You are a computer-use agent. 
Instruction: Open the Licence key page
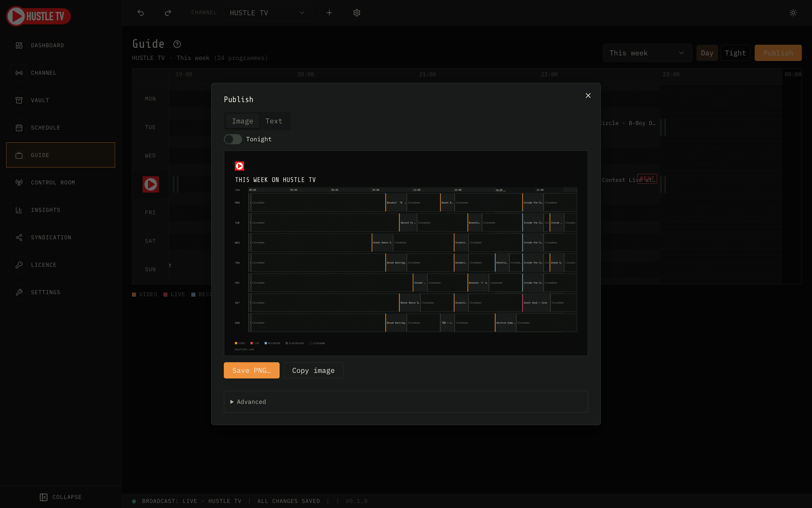click(x=60, y=265)
